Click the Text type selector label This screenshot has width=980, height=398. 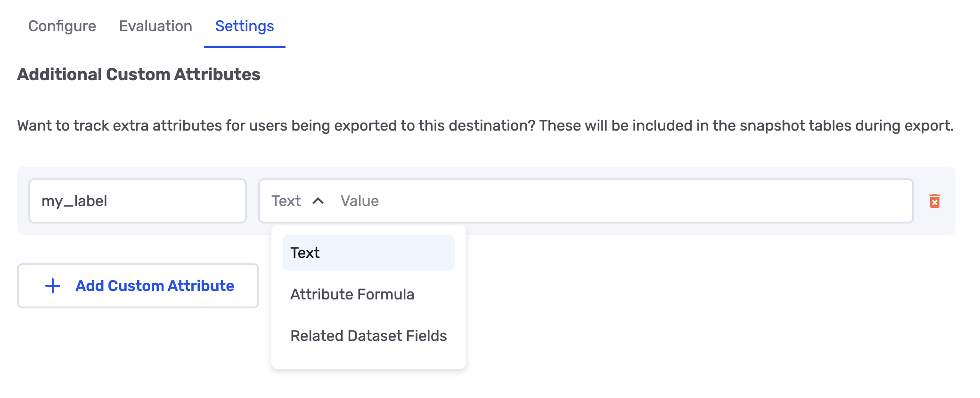(286, 201)
